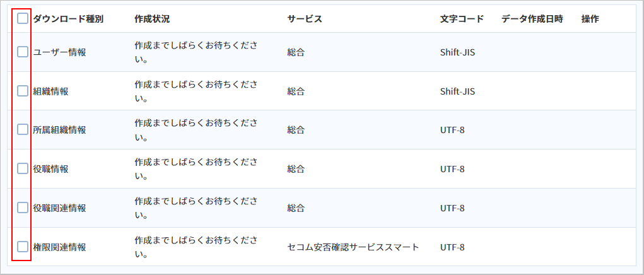Click the データ作成日時 column header
Viewport: 644px width, 275px height.
tap(532, 19)
